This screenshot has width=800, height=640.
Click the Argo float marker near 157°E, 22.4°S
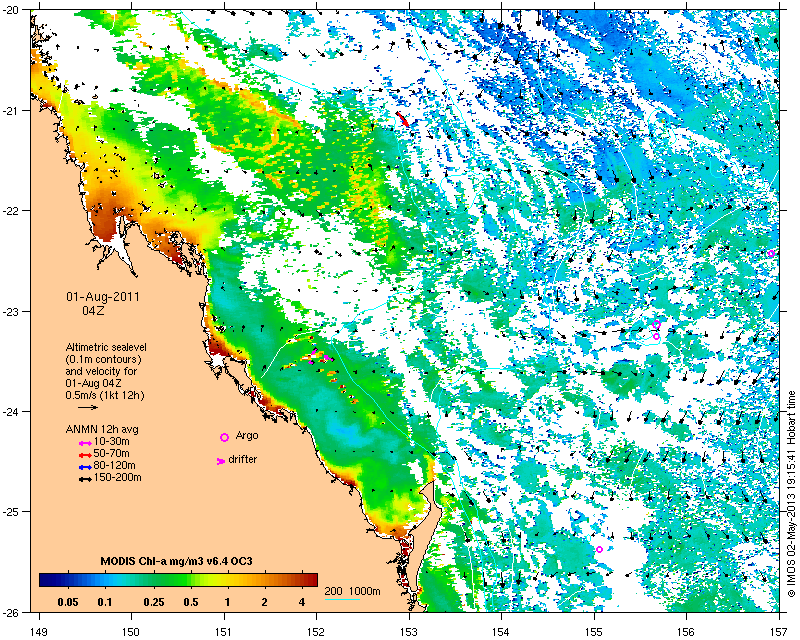click(x=771, y=254)
